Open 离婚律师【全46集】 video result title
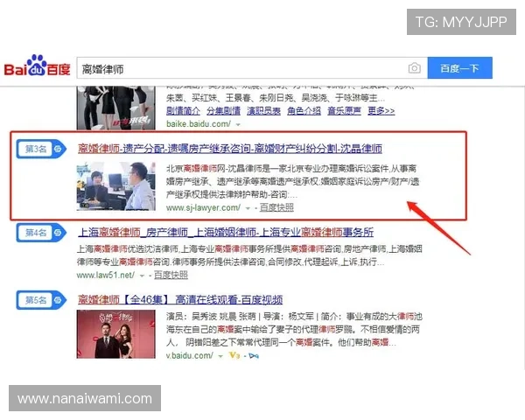Viewport: 525px width, 420px height. point(180,299)
